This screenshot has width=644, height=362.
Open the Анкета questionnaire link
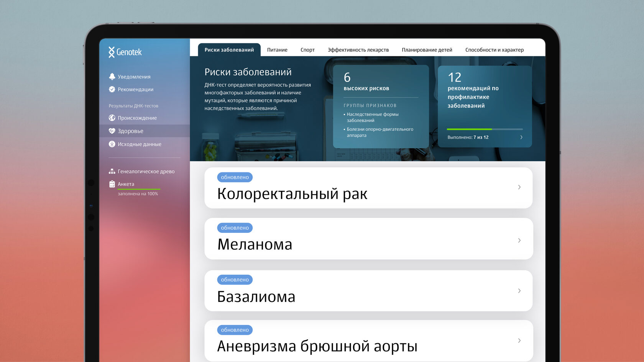coord(126,184)
